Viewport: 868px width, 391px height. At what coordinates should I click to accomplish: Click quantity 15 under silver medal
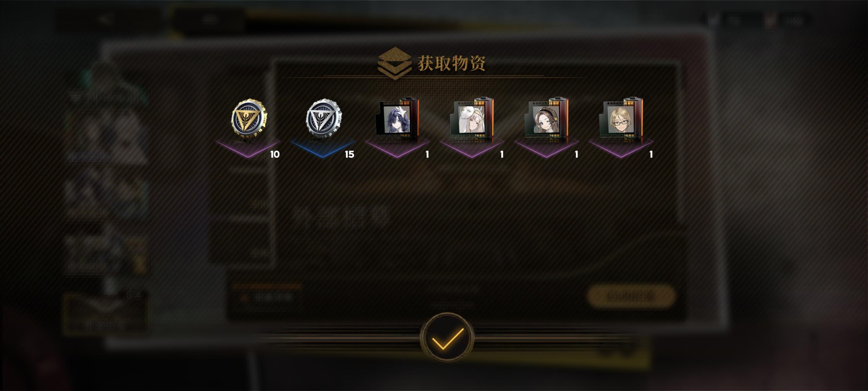(x=350, y=154)
